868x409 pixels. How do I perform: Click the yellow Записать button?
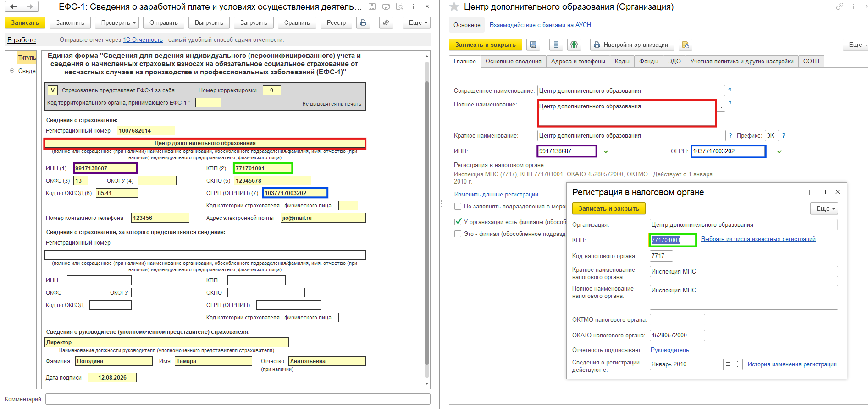pyautogui.click(x=25, y=22)
